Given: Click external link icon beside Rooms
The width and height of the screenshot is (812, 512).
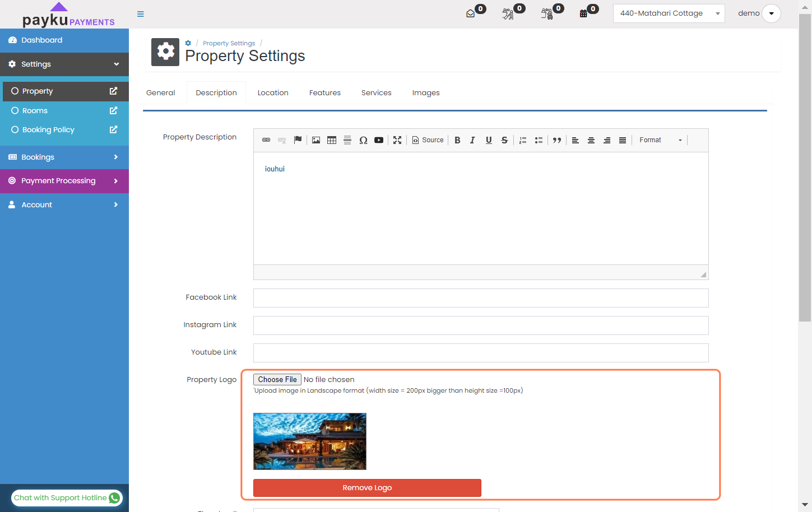Looking at the screenshot, I should [x=113, y=110].
